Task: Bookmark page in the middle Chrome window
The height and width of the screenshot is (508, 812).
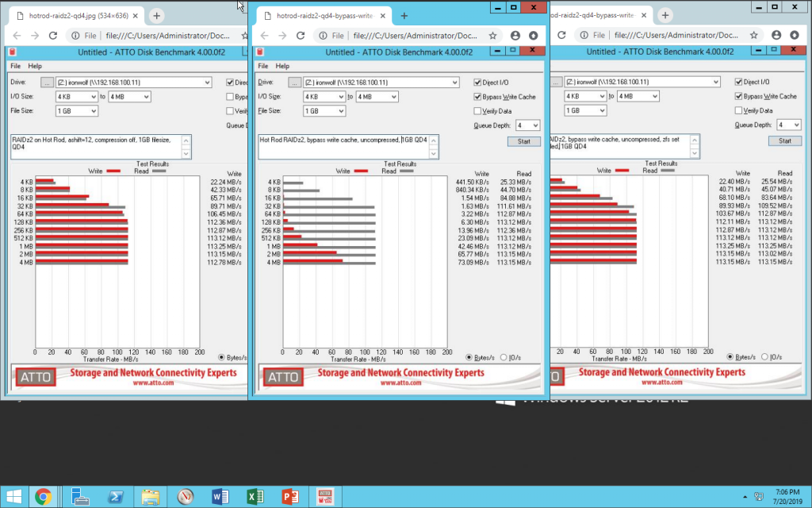Action: (x=492, y=35)
